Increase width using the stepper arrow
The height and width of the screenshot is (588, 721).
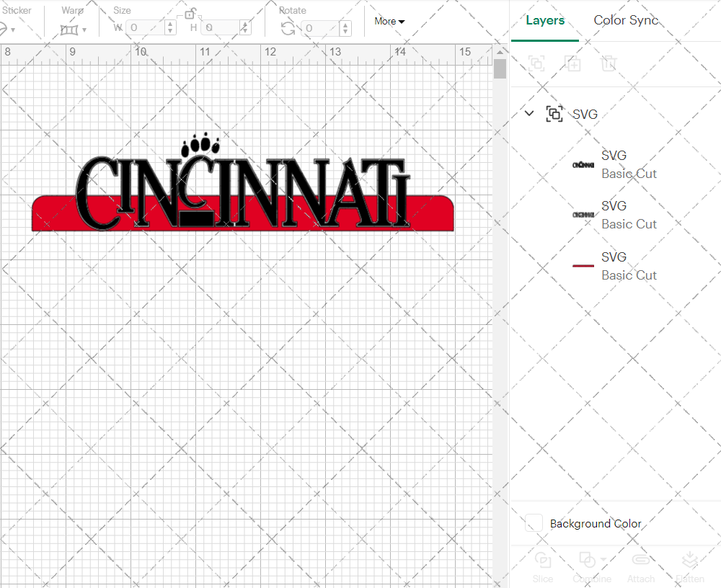[x=170, y=24]
